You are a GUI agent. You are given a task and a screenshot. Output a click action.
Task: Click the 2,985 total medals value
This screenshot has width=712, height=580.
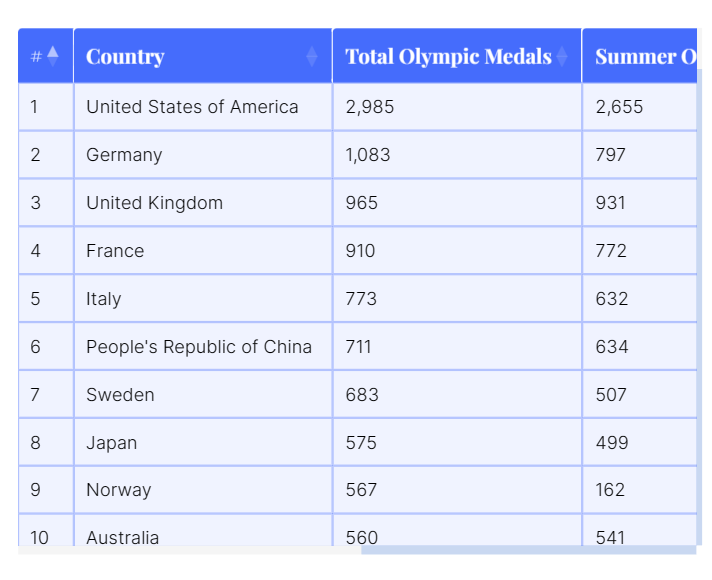point(370,107)
